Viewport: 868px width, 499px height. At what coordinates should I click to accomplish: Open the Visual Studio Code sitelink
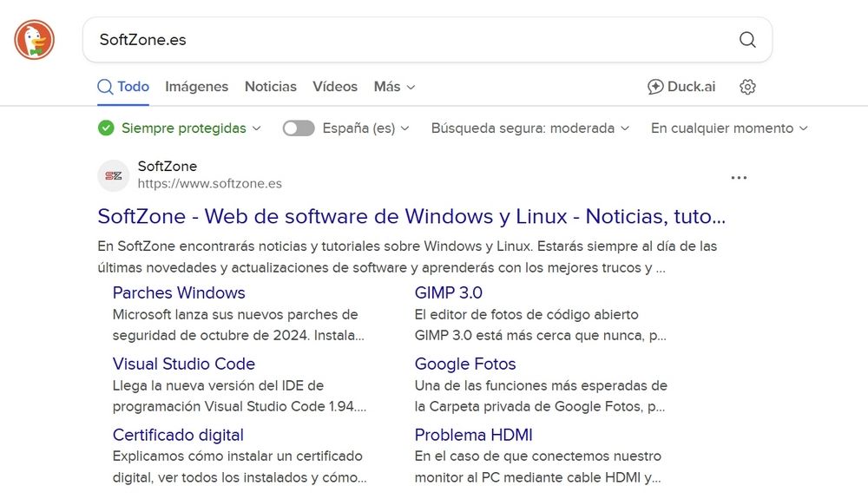[184, 364]
